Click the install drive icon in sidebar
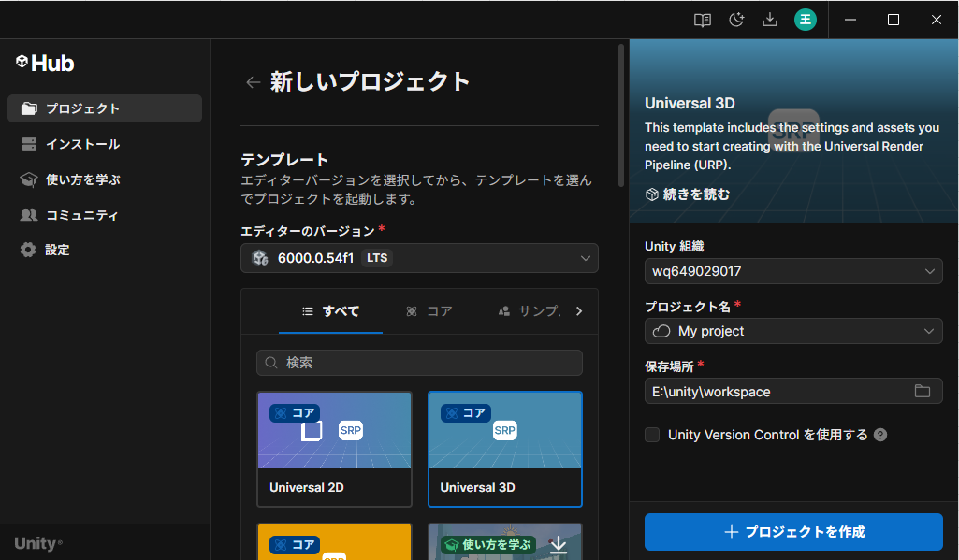This screenshot has width=959, height=560. 29,144
